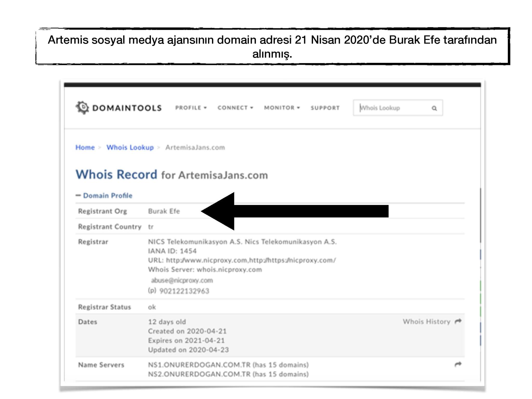This screenshot has height=399, width=532.
Task: Click the DomainTools gear logo icon
Action: point(83,108)
